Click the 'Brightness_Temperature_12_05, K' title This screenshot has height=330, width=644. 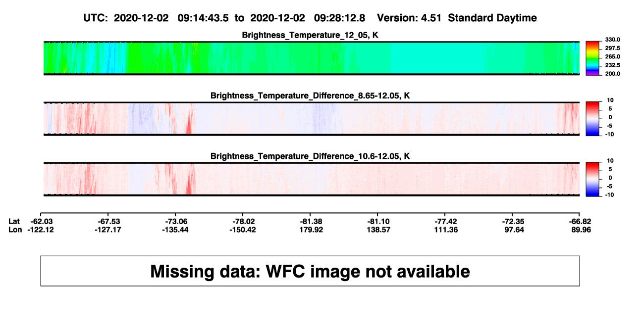click(x=310, y=35)
